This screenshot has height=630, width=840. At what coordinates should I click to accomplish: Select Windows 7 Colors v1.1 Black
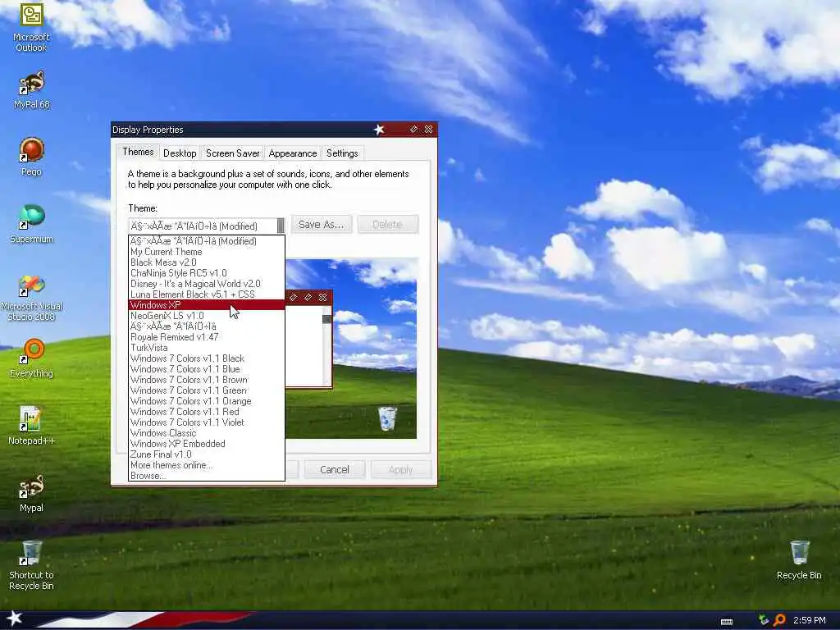tap(207, 358)
